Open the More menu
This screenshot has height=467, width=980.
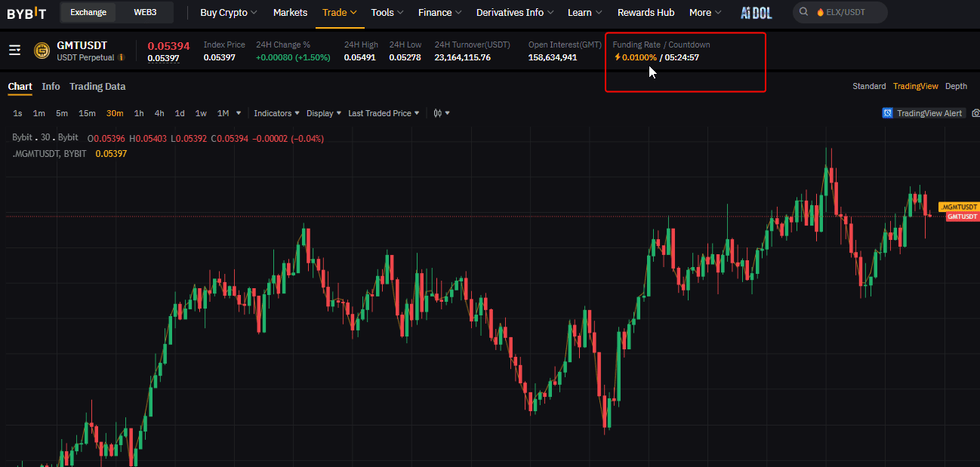tap(705, 12)
